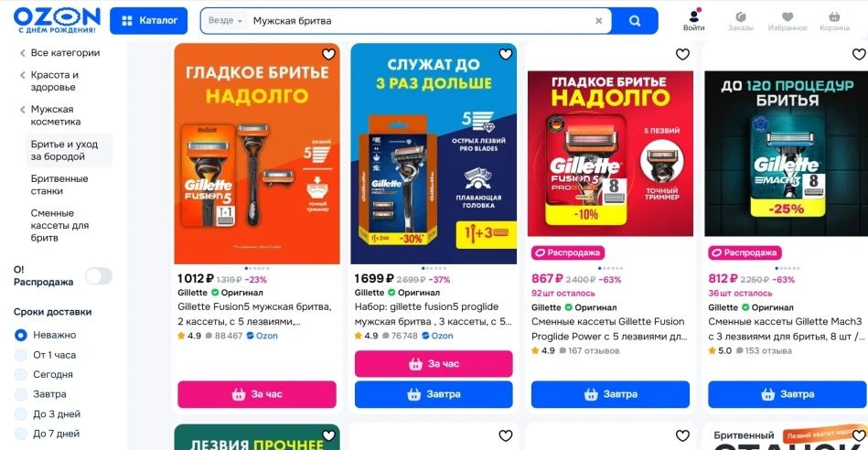
Task: Click pink За час button for 1012₽ razor
Action: 257,394
